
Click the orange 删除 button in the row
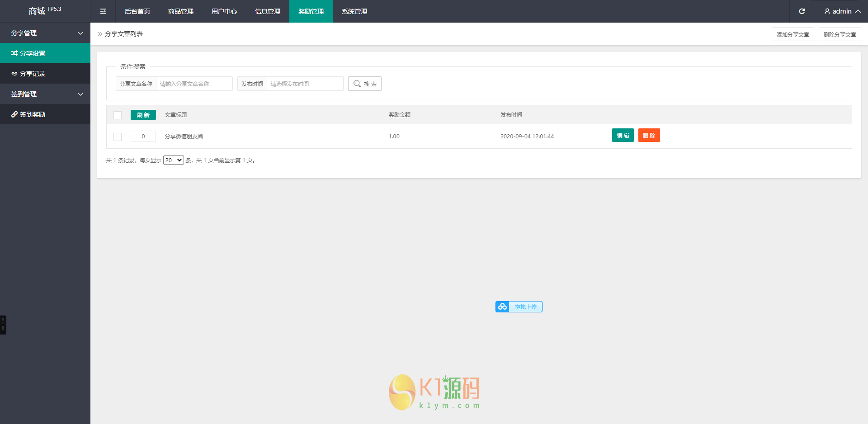point(649,135)
